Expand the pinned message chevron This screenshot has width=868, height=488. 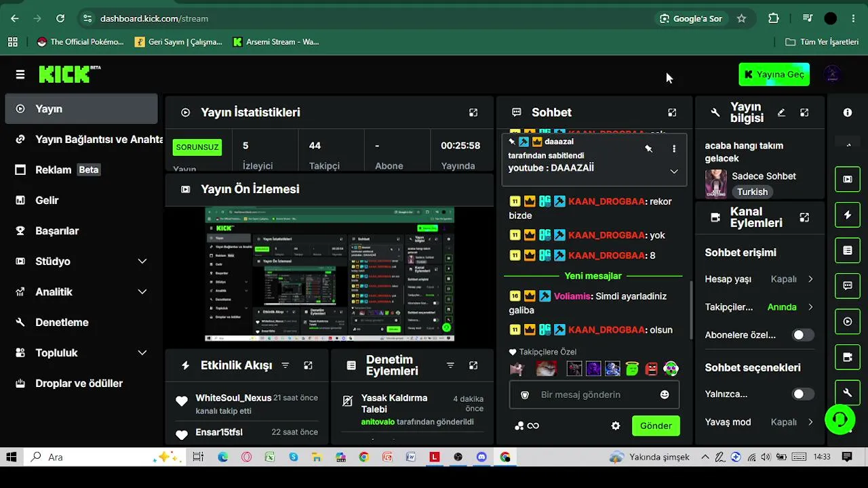(673, 171)
